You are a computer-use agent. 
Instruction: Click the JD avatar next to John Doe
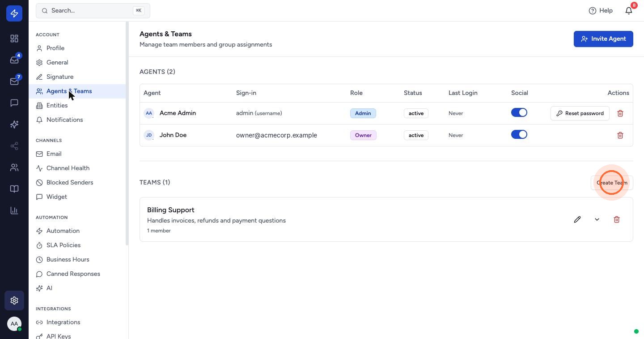pyautogui.click(x=149, y=135)
